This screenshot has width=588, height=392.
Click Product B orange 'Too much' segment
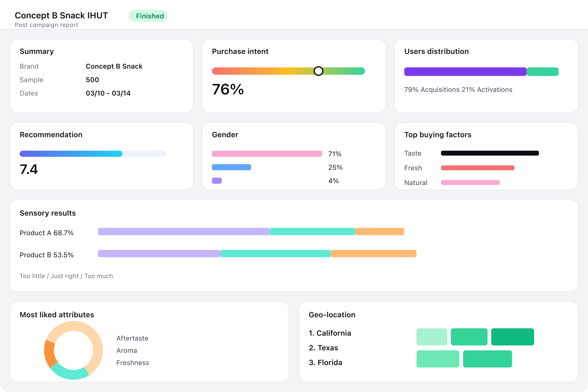(x=374, y=254)
